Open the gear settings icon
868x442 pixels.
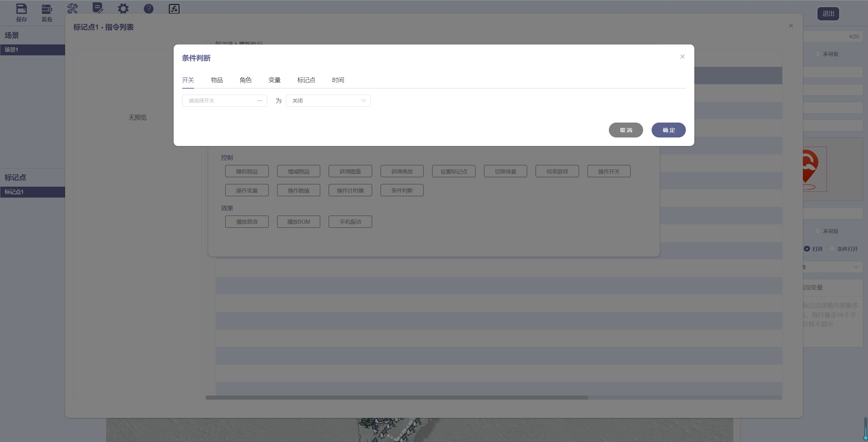pyautogui.click(x=123, y=8)
